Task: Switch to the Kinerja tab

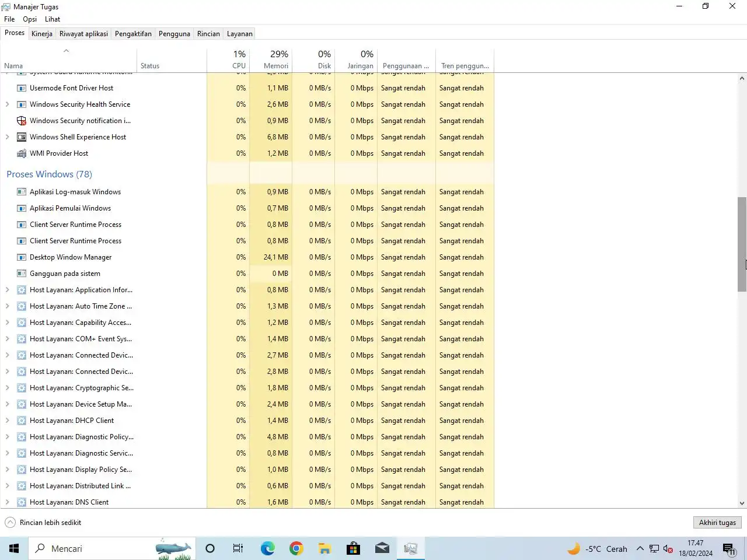Action: click(x=42, y=34)
